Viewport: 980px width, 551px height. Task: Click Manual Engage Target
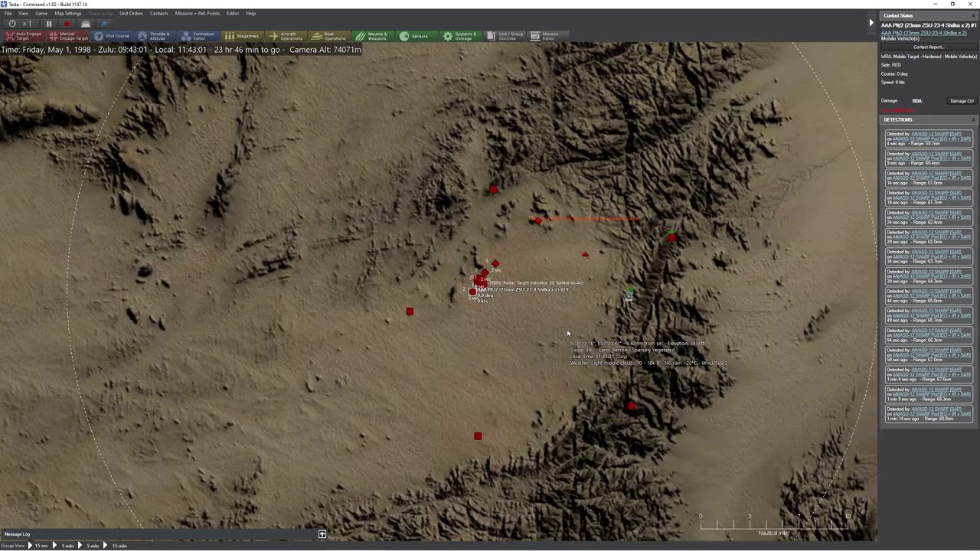tap(69, 36)
